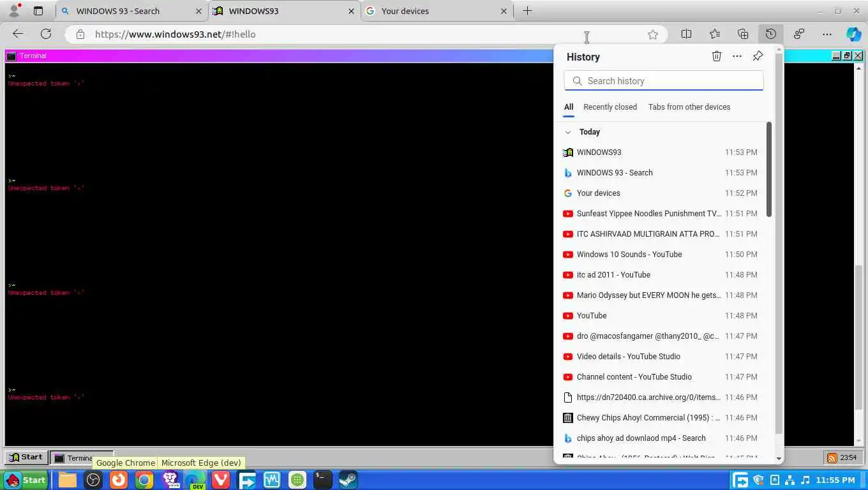Screen dimensions: 868x490
Task: Open chips ahoy ad download mp4 entry
Action: point(660,438)
